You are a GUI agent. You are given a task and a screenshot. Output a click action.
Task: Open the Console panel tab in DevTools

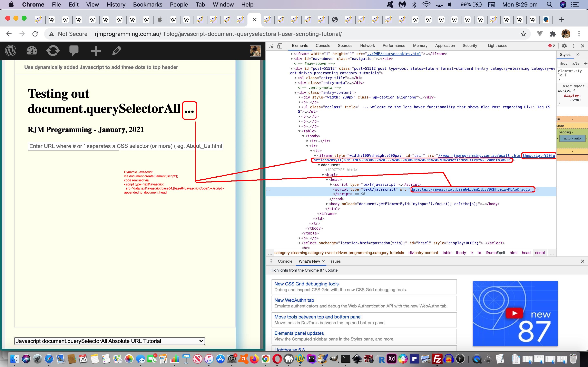click(323, 46)
